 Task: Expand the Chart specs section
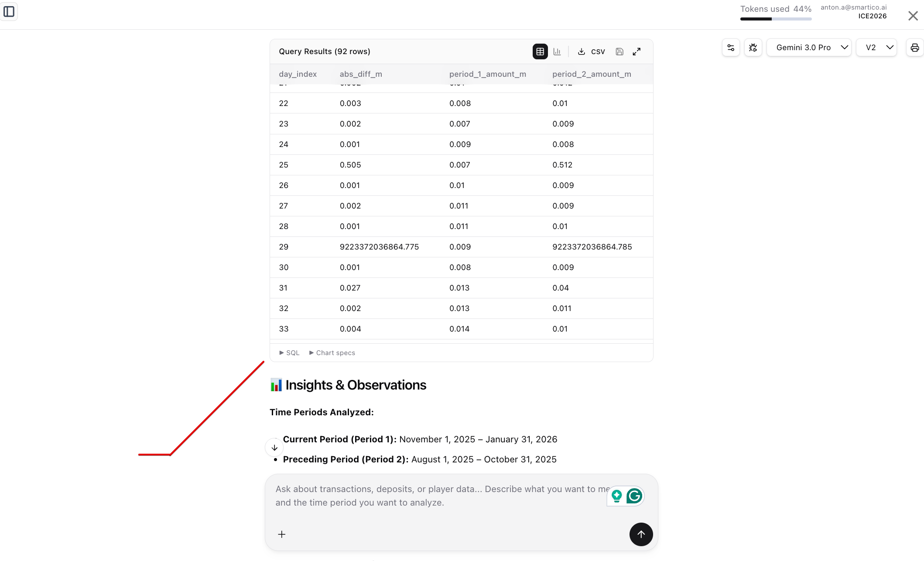[332, 353]
